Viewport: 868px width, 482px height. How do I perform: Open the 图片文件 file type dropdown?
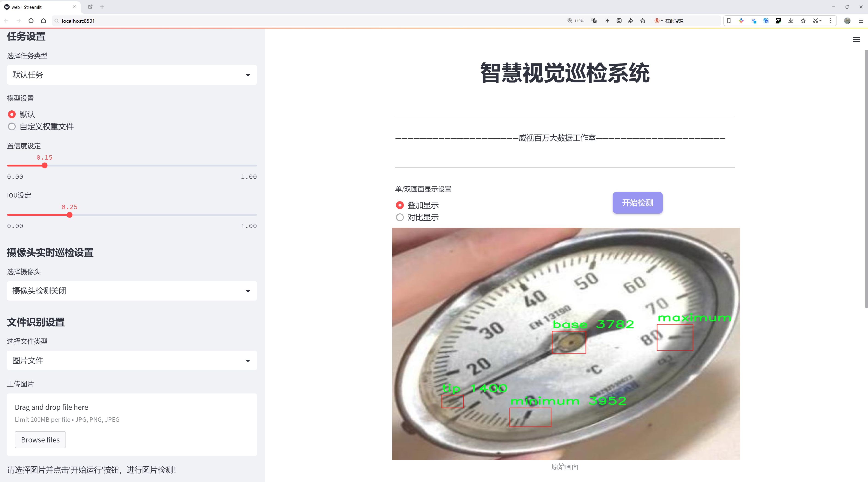click(x=132, y=360)
